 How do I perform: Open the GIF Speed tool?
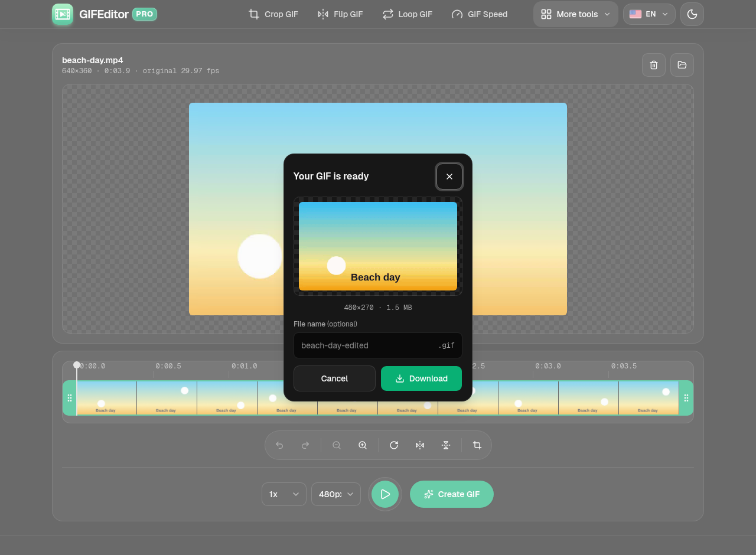480,14
